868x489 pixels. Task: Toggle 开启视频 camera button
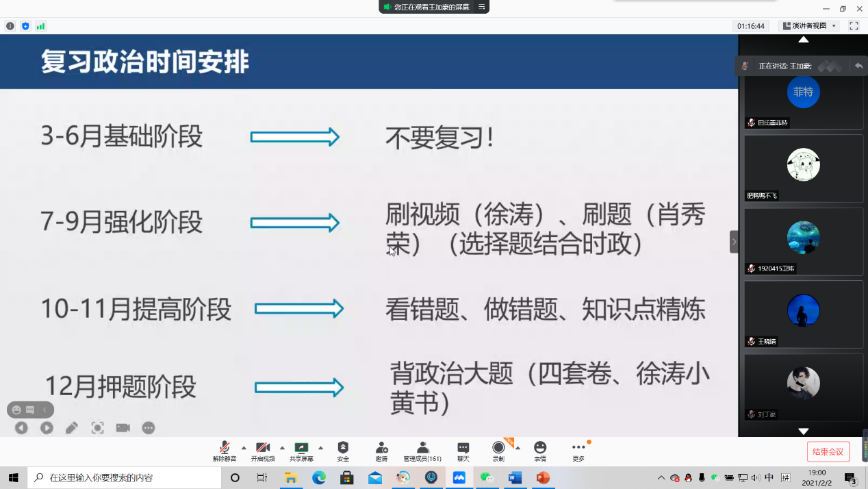click(x=263, y=448)
